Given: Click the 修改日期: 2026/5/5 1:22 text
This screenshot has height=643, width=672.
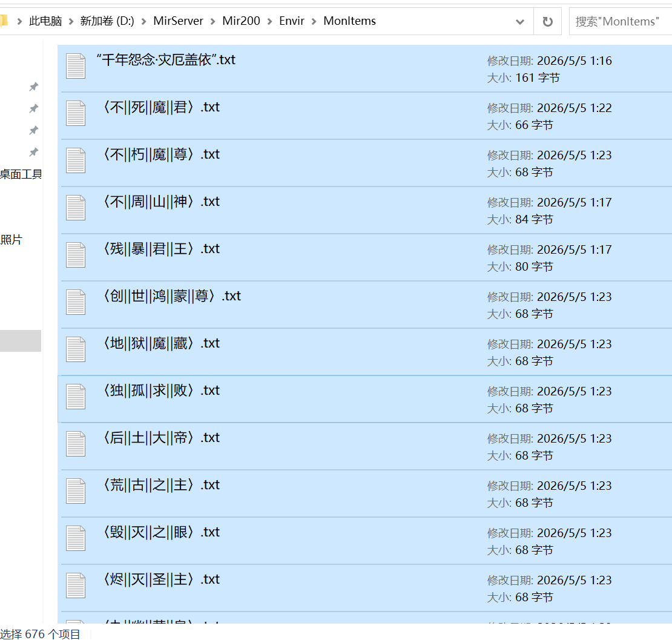Looking at the screenshot, I should (x=550, y=108).
